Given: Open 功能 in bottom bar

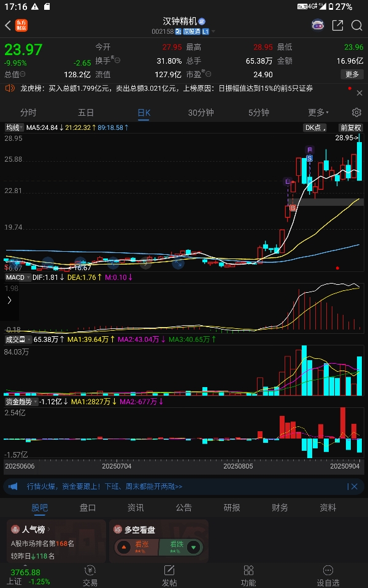Looking at the screenshot, I should [248, 576].
